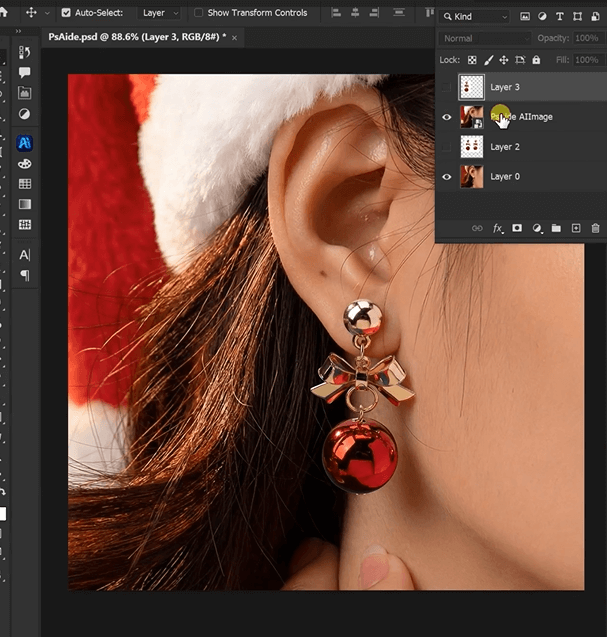Show Layer 2 visibility toggle

446,147
